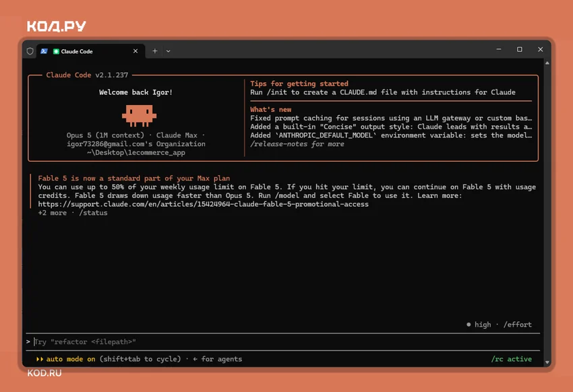Select the Claude Code terminal tab
This screenshot has height=392, width=573.
90,51
